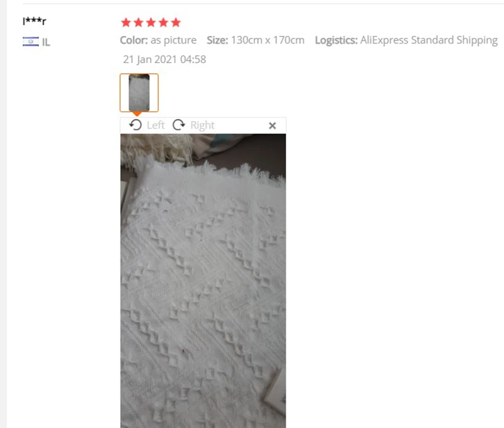
Task: Click the 'Right' rotate label
Action: click(x=202, y=125)
